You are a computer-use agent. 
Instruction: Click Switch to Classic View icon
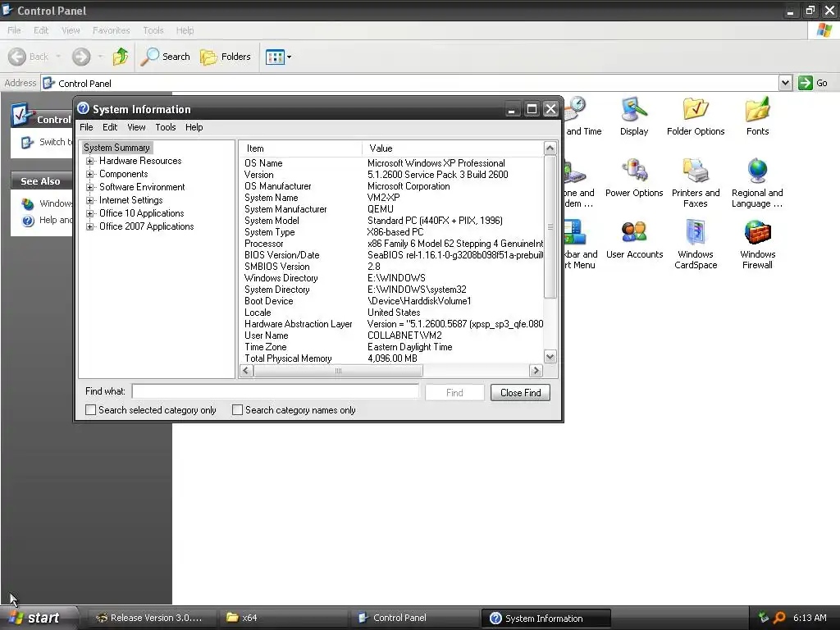(27, 142)
